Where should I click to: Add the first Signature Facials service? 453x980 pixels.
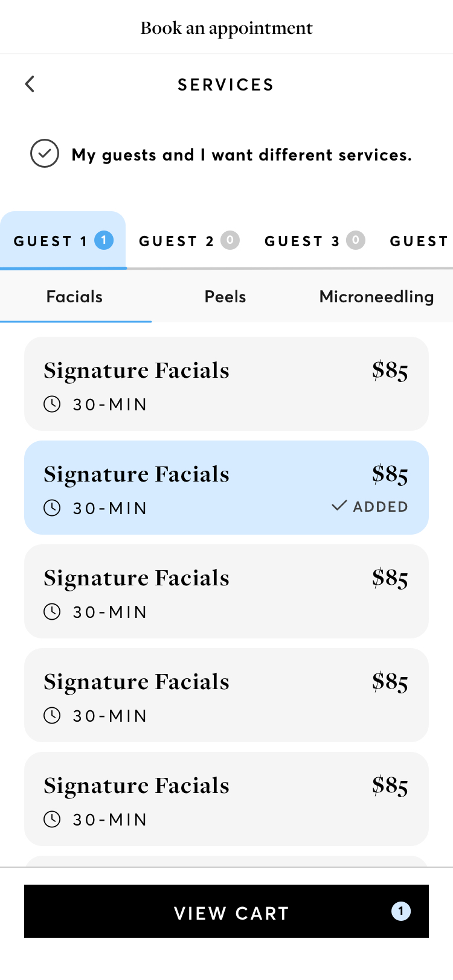tap(226, 384)
